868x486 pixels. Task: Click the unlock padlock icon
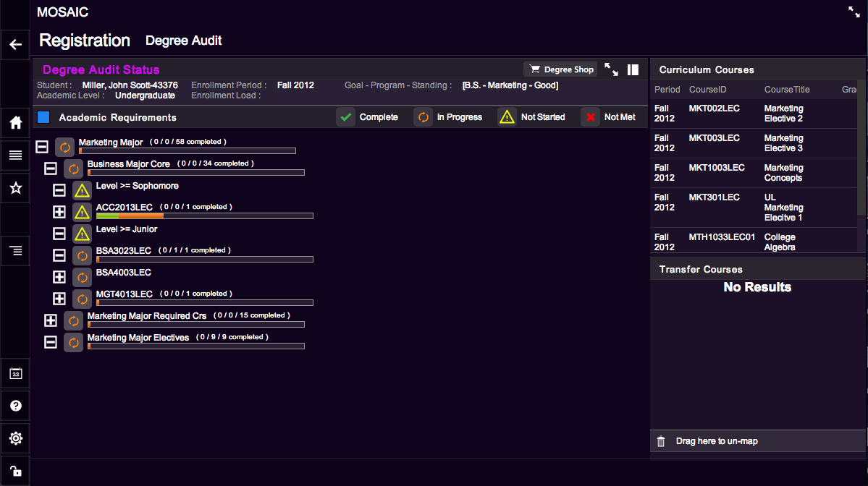pos(15,470)
